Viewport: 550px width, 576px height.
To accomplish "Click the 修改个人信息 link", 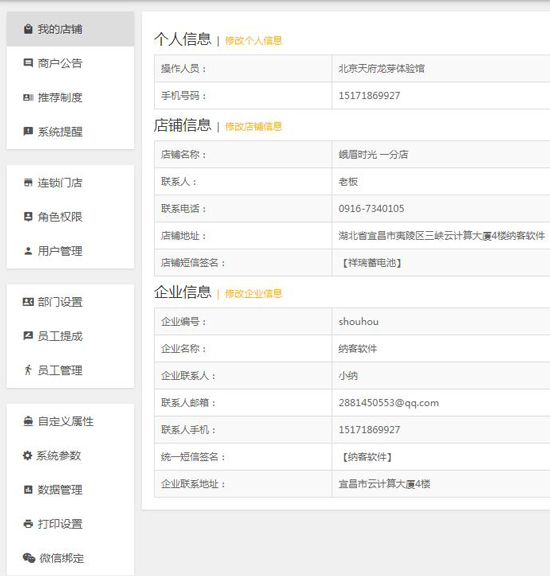I will 254,40.
